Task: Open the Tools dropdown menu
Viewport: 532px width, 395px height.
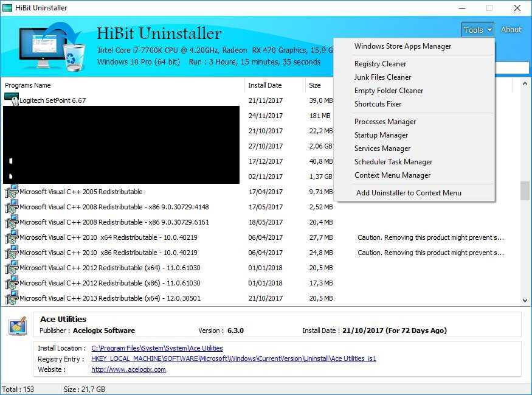Action: point(477,30)
